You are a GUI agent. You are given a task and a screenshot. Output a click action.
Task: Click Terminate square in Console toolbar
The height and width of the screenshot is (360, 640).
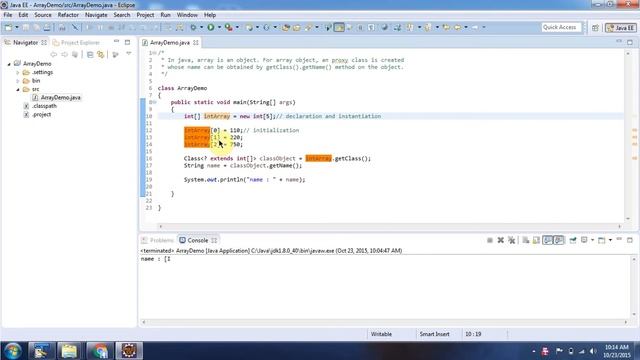point(490,240)
